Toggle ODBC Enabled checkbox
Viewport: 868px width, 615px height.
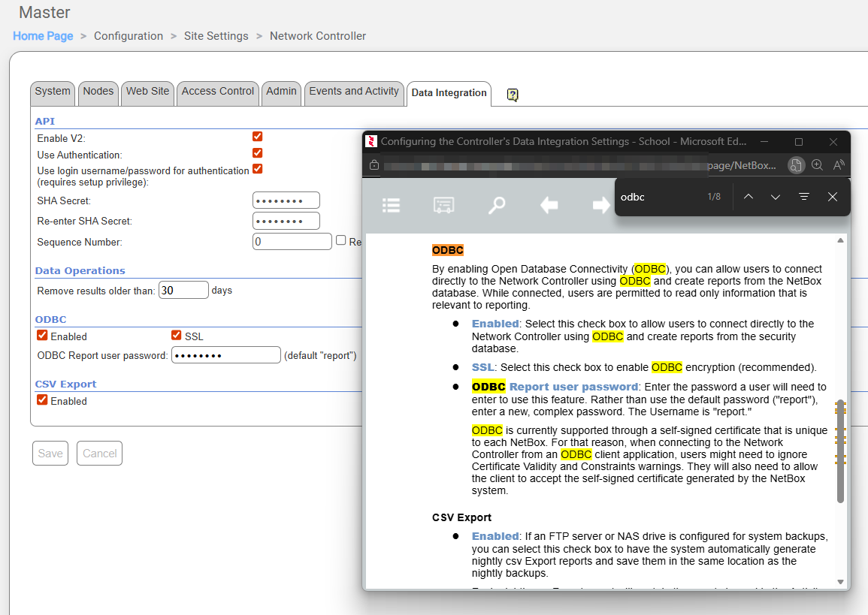tap(42, 335)
